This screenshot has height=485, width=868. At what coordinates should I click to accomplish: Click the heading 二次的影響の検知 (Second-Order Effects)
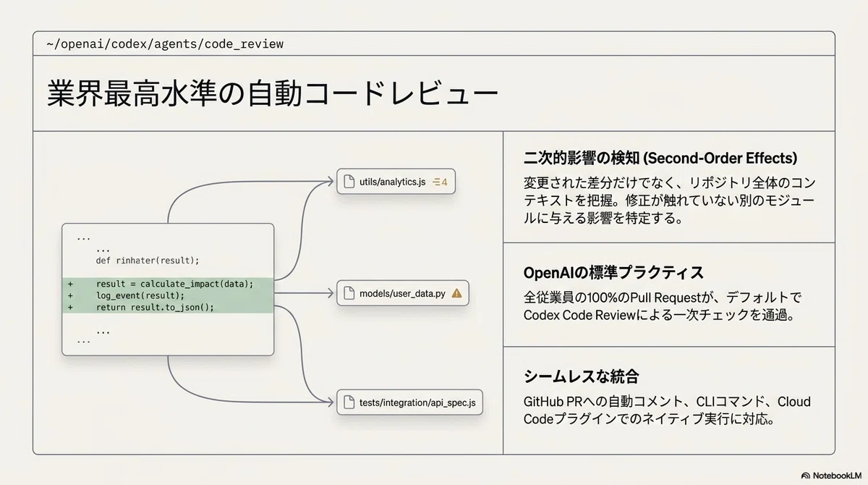(660, 158)
